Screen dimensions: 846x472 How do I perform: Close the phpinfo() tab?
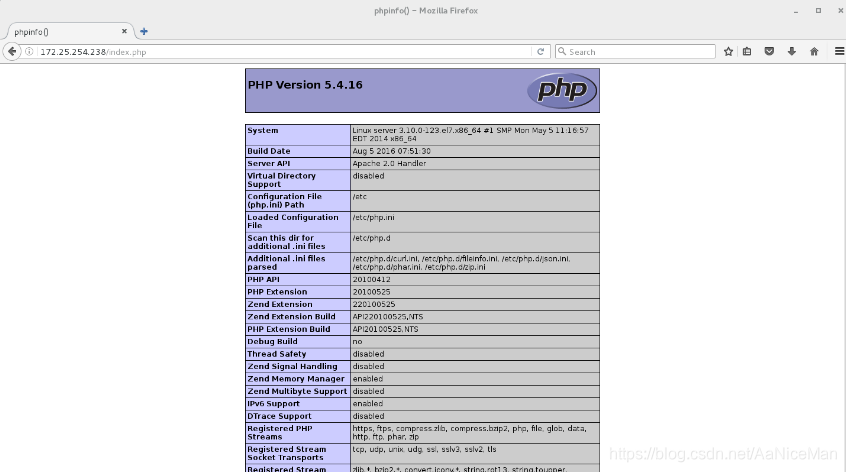coord(124,31)
